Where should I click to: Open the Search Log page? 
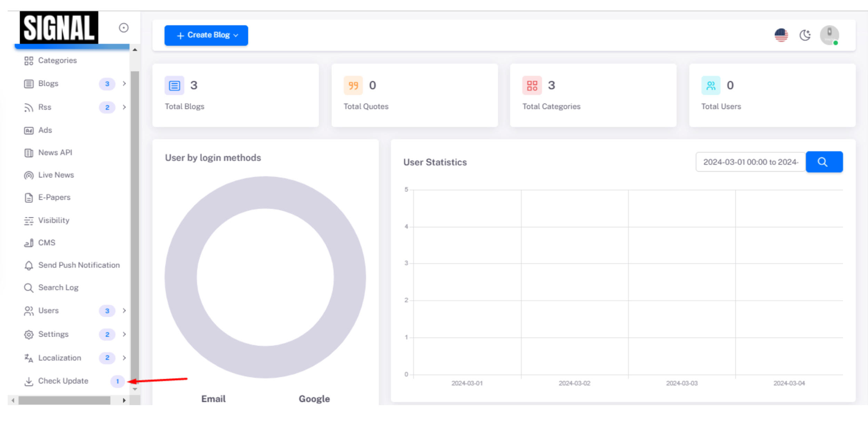pos(58,288)
